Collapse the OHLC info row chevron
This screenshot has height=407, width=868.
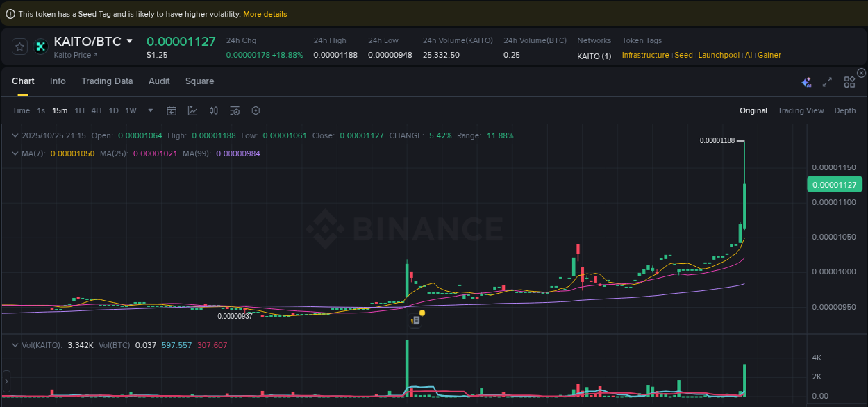15,135
